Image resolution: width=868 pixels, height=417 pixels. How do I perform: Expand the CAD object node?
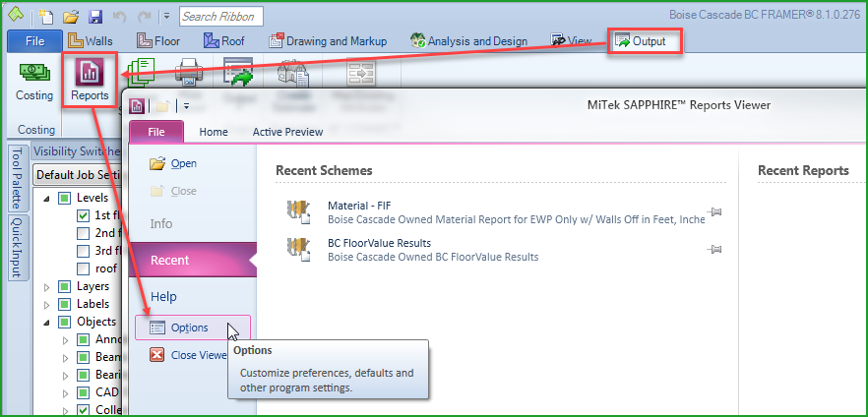[64, 392]
